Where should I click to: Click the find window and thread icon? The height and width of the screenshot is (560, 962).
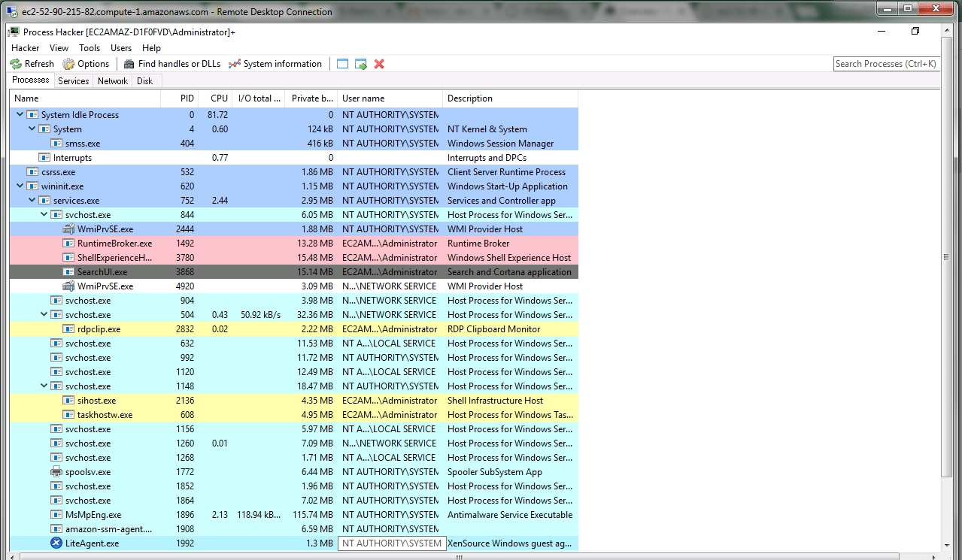361,64
